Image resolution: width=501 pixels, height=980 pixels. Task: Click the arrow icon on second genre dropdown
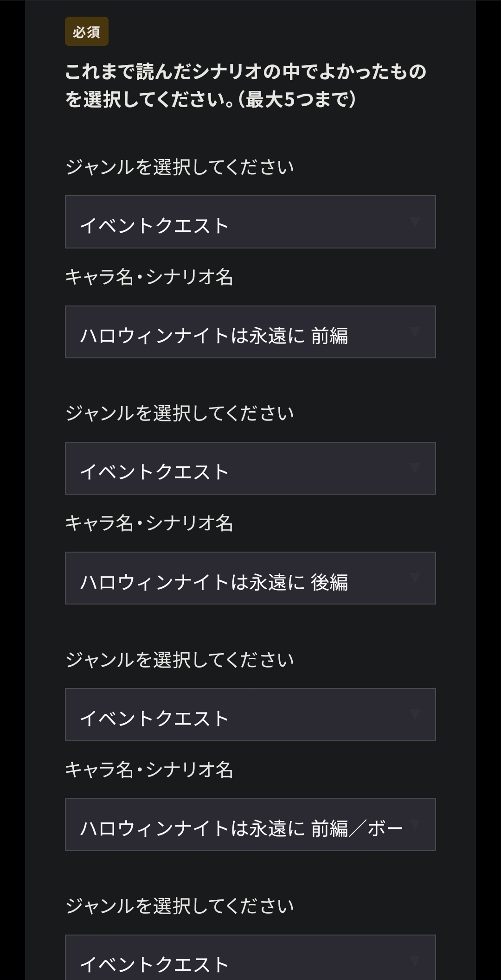point(414,468)
